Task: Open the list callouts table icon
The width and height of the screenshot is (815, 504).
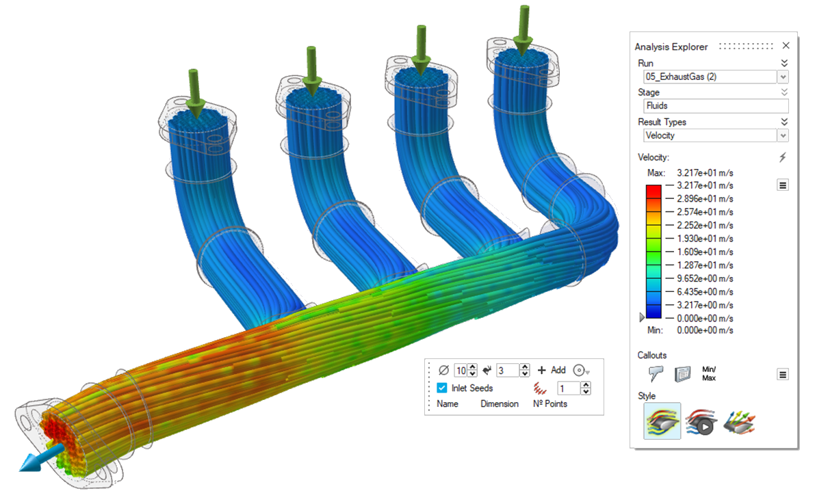Action: (x=682, y=373)
